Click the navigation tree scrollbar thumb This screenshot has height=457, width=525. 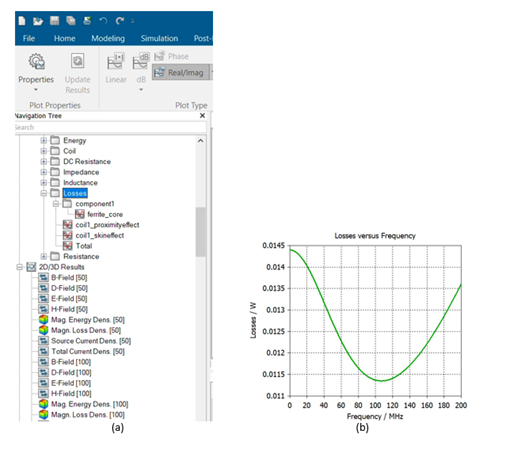click(201, 232)
